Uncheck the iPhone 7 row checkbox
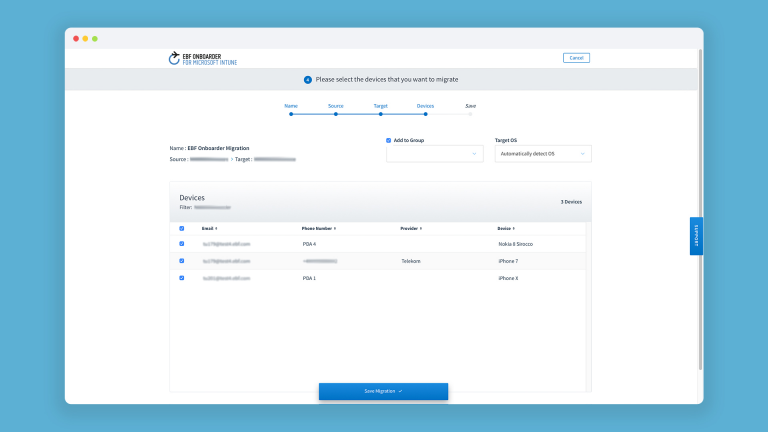768x432 pixels. pyautogui.click(x=182, y=261)
